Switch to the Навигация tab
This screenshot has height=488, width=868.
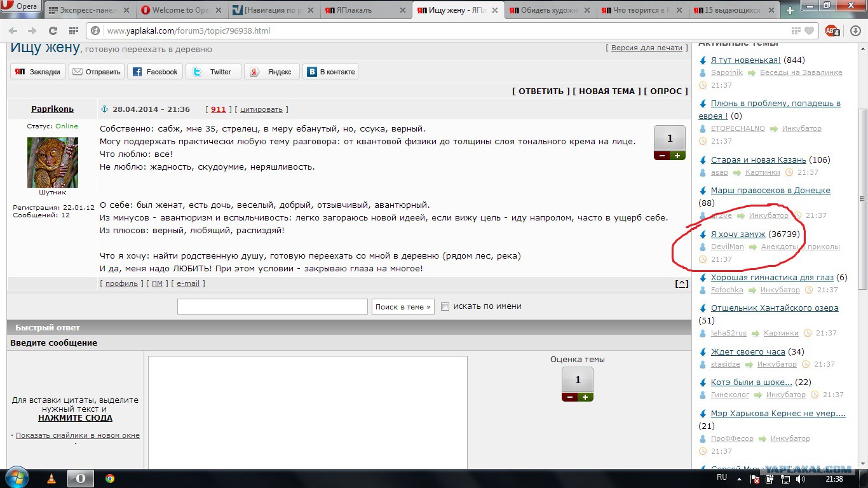click(x=273, y=10)
